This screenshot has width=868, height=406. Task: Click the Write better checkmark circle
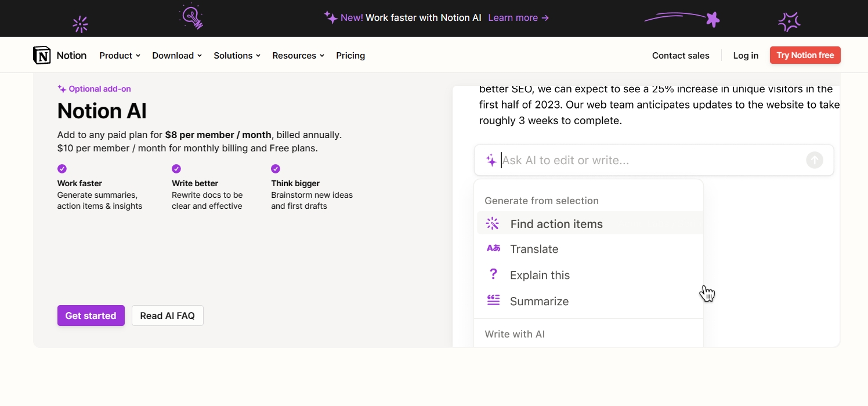176,169
